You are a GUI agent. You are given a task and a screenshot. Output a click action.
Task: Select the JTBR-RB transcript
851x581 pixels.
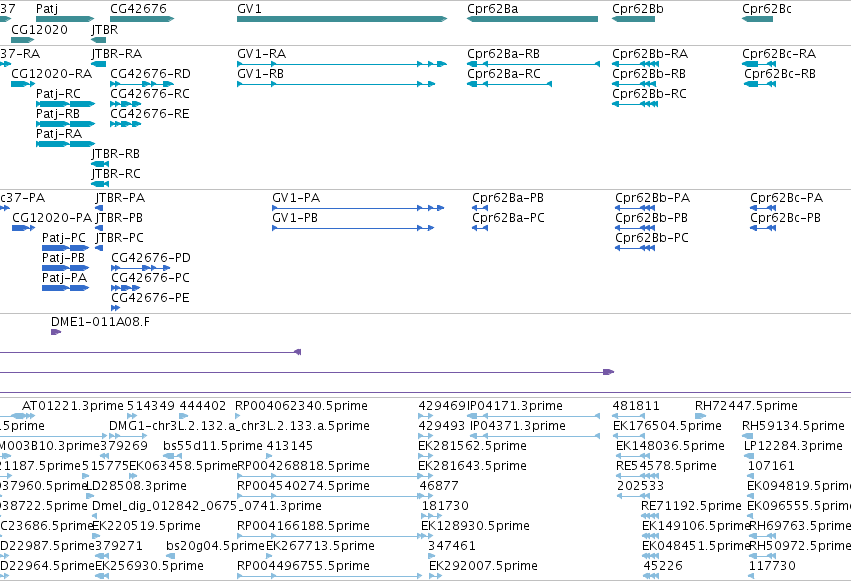100,164
